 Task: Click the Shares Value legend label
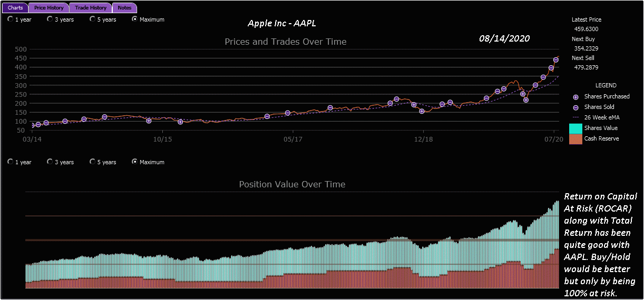(601, 128)
